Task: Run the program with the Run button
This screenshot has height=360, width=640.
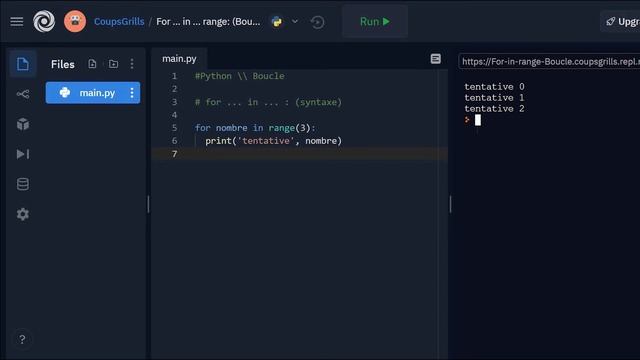Action: tap(375, 22)
